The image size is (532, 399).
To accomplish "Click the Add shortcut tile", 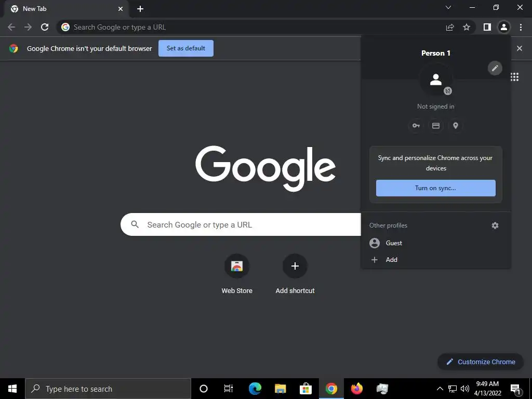I will (x=295, y=274).
